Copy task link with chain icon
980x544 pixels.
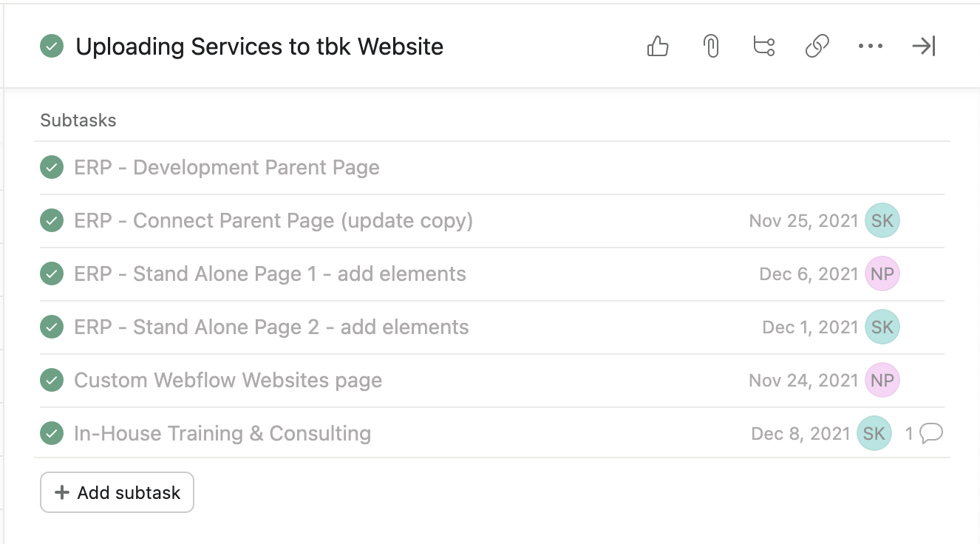click(x=817, y=47)
